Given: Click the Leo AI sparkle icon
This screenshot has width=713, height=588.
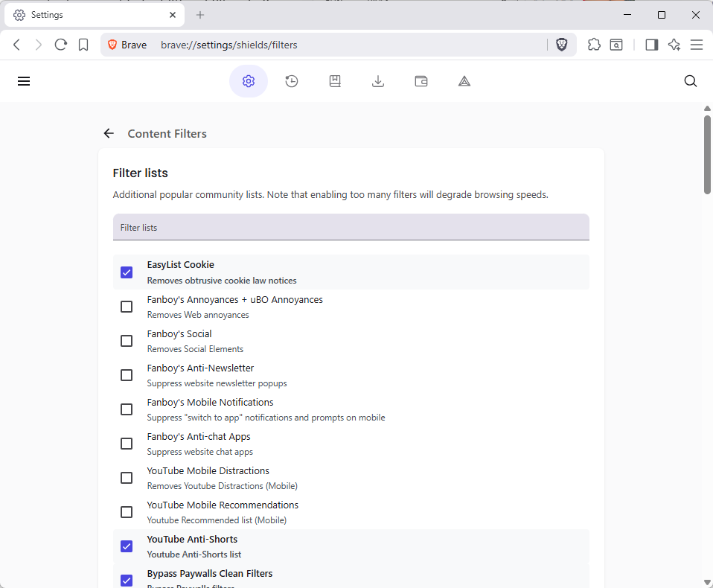Looking at the screenshot, I should (674, 45).
